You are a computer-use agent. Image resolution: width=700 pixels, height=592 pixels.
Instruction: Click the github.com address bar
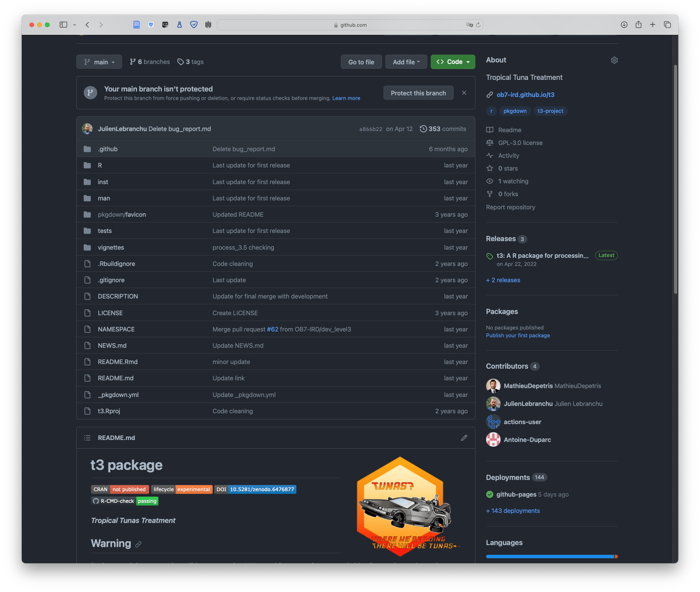click(x=350, y=25)
